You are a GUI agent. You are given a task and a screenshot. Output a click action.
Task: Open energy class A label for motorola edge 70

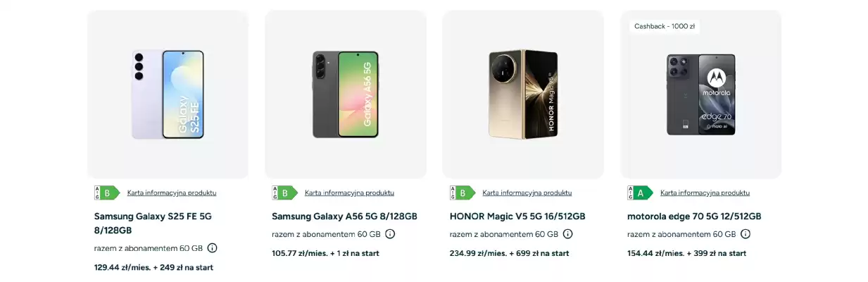640,193
